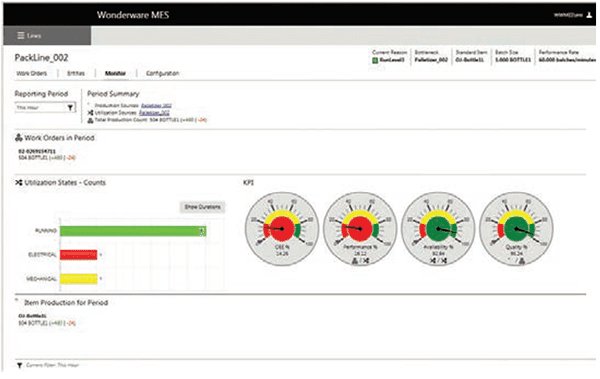This screenshot has height=379, width=600.
Task: Click the user profile icon at top right
Action: click(x=589, y=15)
